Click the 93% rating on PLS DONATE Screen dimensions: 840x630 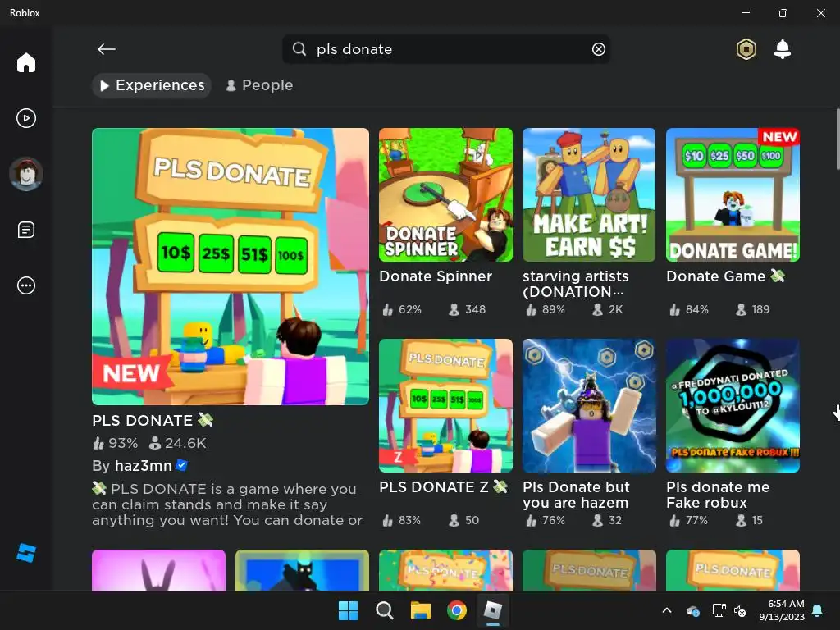click(115, 443)
